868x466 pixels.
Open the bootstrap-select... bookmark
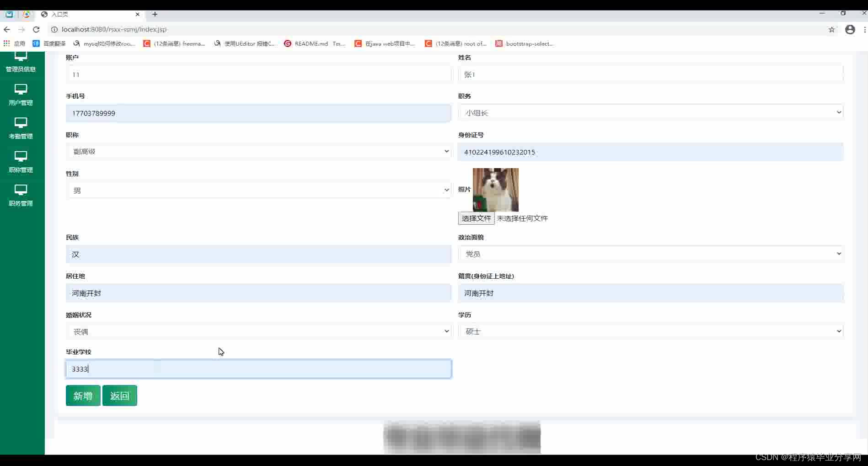click(x=525, y=43)
